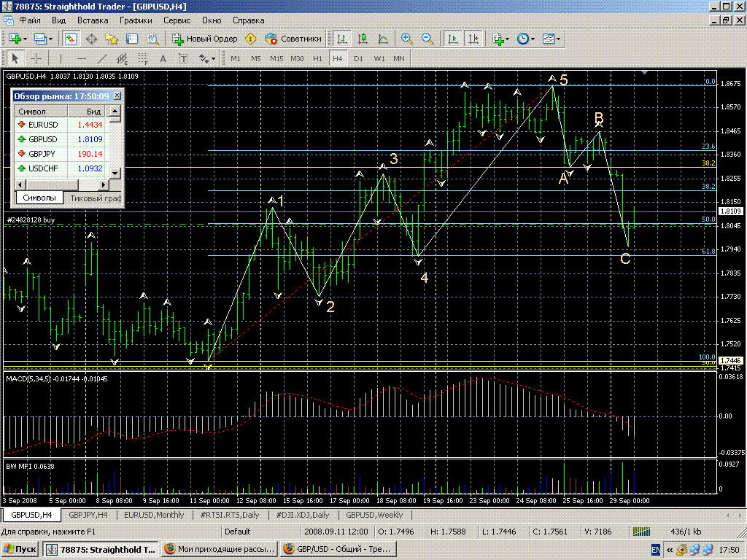
Task: Select the Equidistant Channel tool
Action: click(x=123, y=58)
